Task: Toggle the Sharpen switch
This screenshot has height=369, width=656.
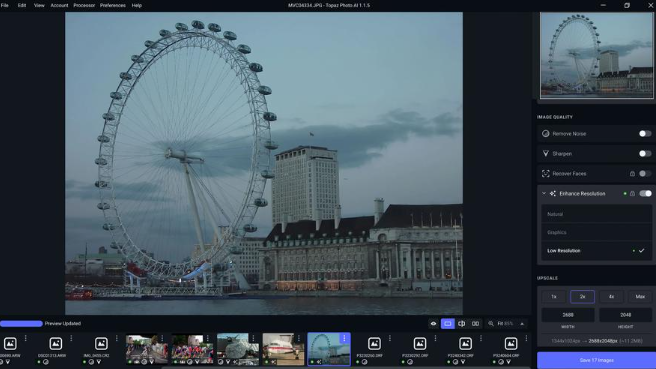Action: click(645, 154)
